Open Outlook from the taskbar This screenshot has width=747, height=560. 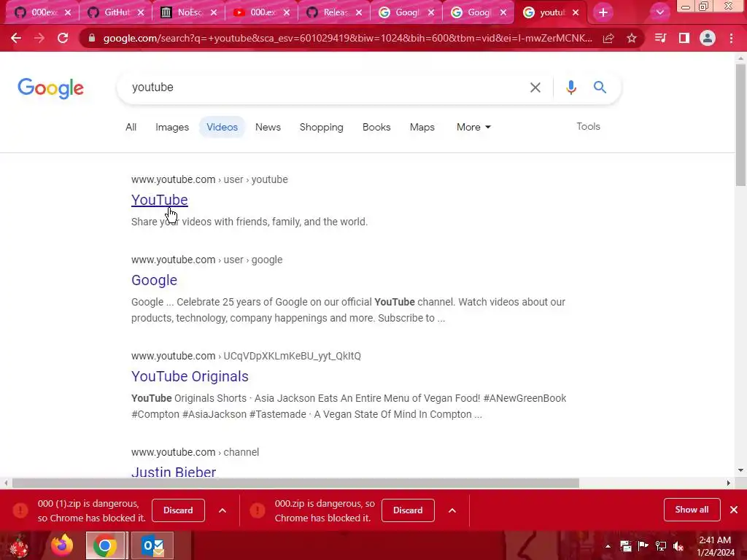tap(153, 545)
